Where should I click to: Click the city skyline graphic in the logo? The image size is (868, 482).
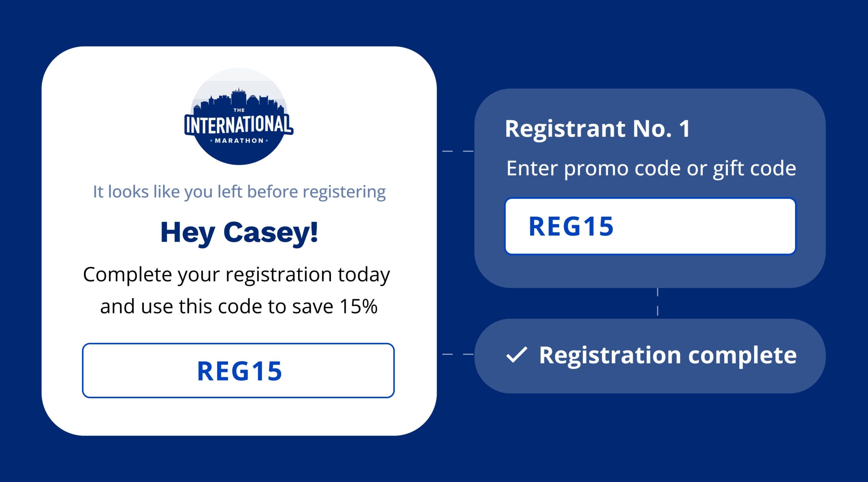pyautogui.click(x=239, y=98)
